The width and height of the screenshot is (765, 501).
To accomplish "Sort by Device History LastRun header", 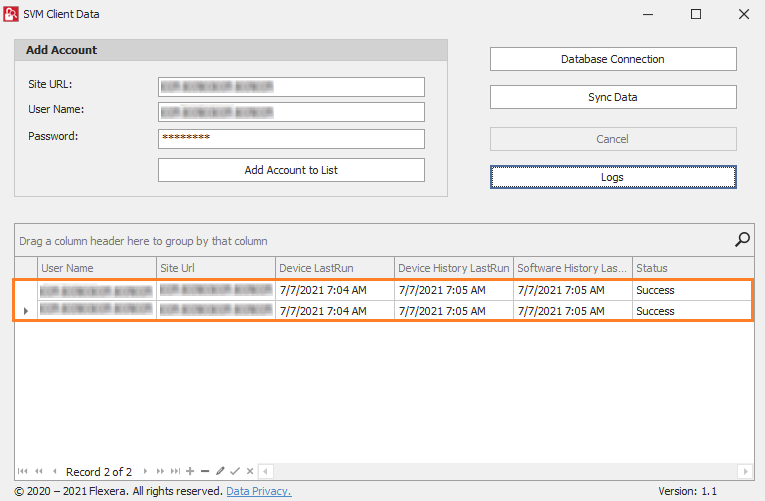I will pyautogui.click(x=454, y=268).
